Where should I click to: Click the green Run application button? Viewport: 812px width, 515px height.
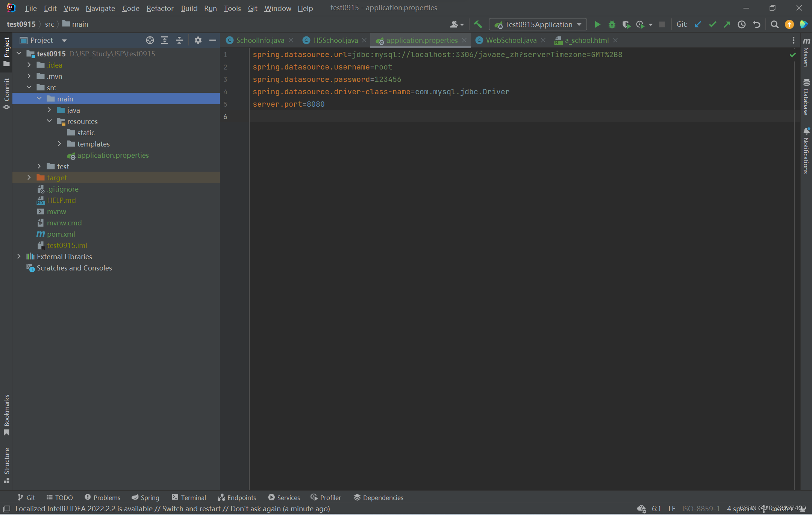click(597, 24)
